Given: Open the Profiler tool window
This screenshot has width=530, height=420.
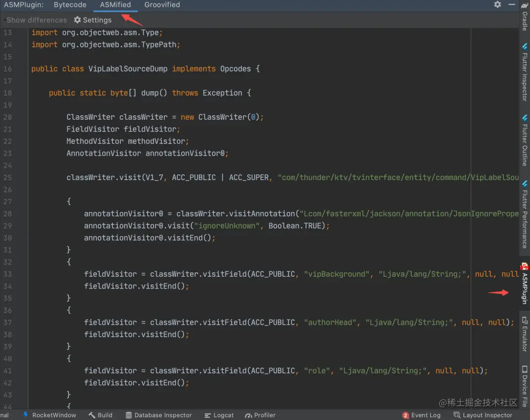Looking at the screenshot, I should pyautogui.click(x=260, y=415).
